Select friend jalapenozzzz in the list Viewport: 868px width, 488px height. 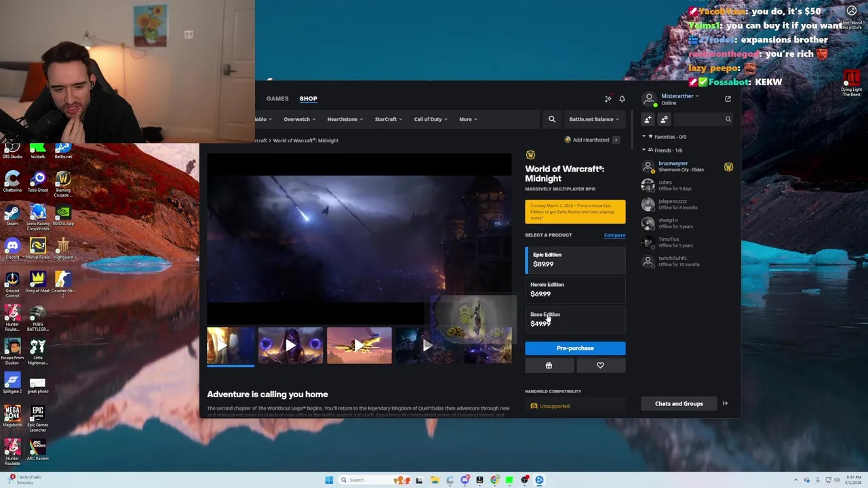point(687,204)
